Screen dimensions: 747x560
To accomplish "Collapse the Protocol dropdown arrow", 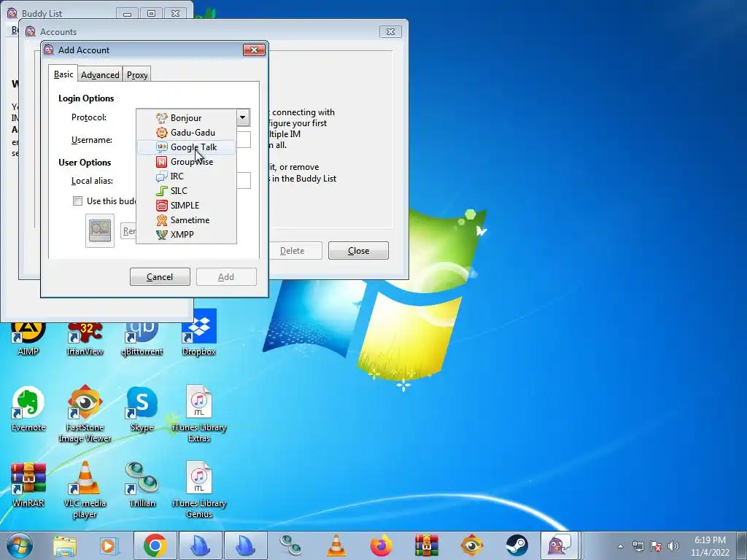I will (x=242, y=117).
